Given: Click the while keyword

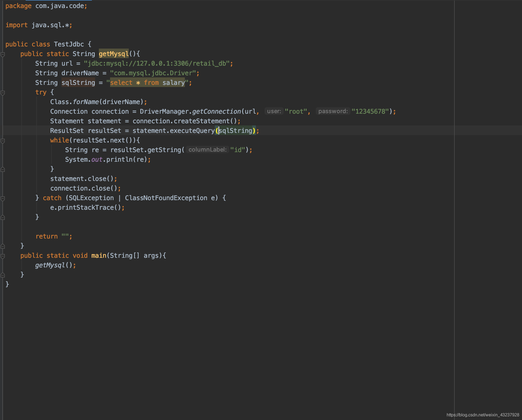Looking at the screenshot, I should point(60,140).
